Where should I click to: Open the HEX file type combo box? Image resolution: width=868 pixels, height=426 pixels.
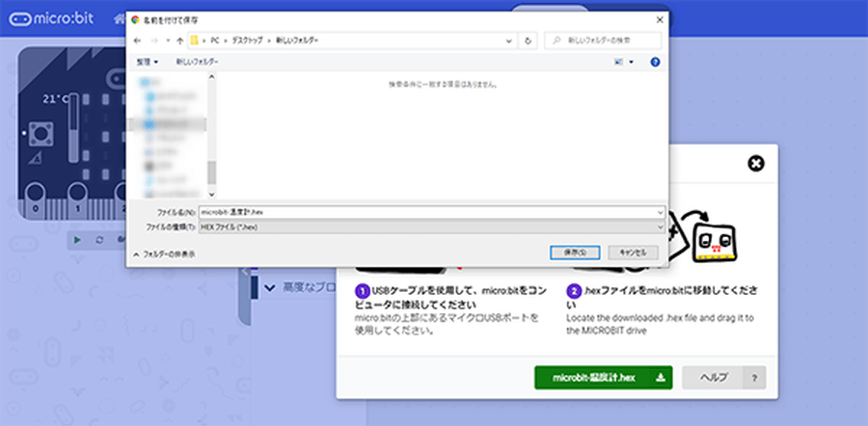(x=432, y=227)
